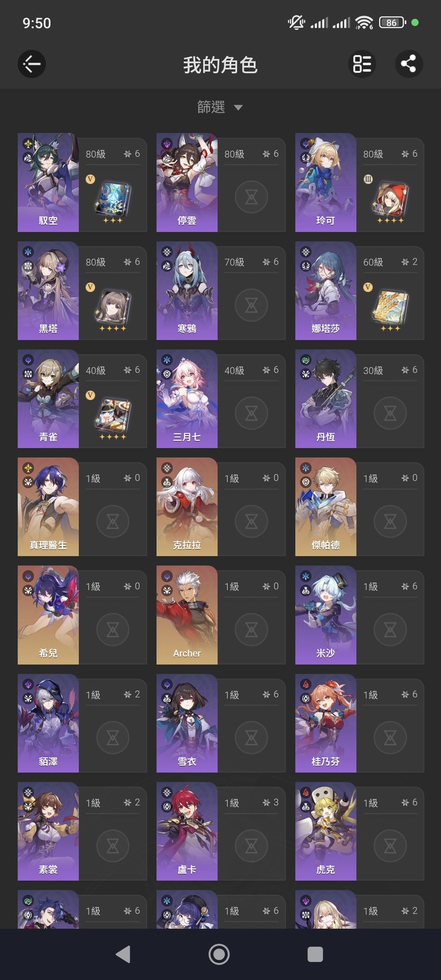
Task: Tap the Android back navigation triangle
Action: [x=123, y=954]
